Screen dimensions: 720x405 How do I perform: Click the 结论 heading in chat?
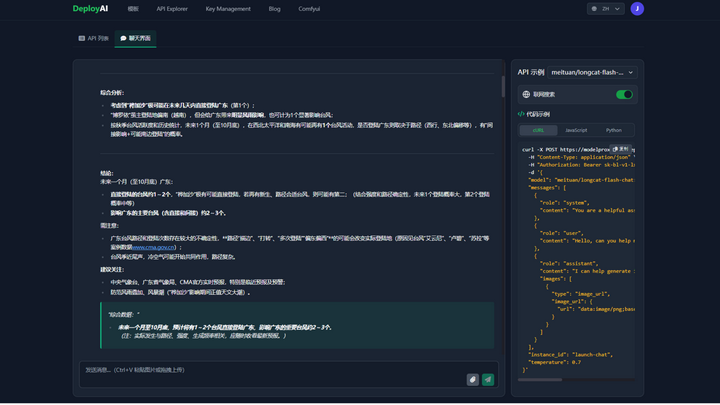point(107,173)
